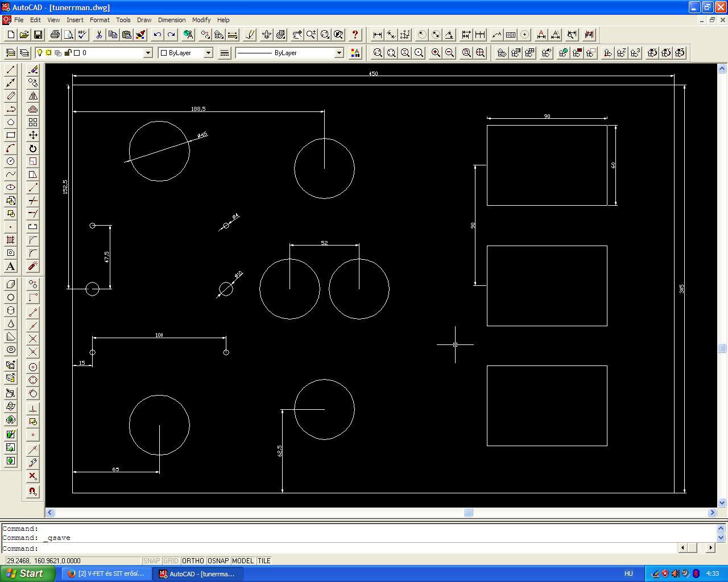Click the AutoCAD tunerrman taskbar button
Viewport: 728px width, 582px height.
198,573
